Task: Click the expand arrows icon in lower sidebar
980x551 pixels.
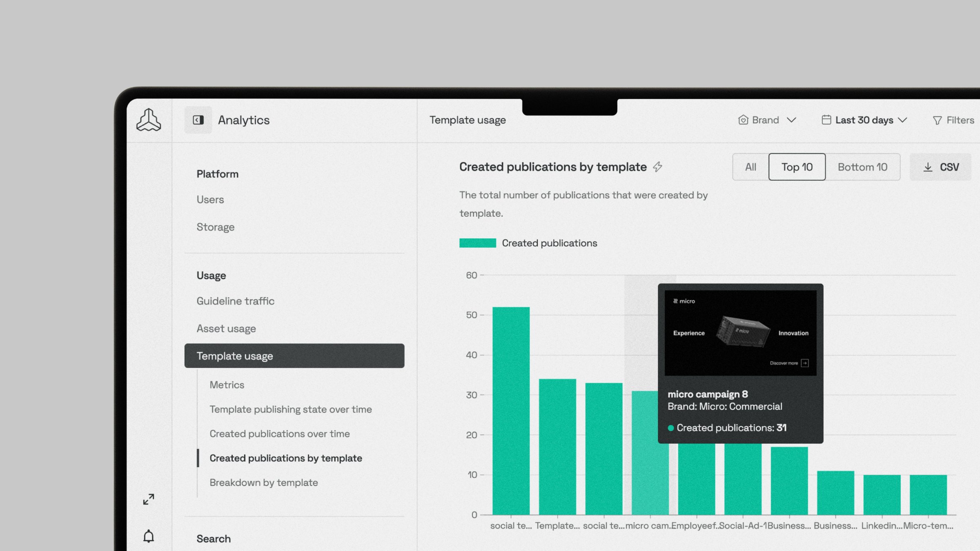Action: (148, 499)
